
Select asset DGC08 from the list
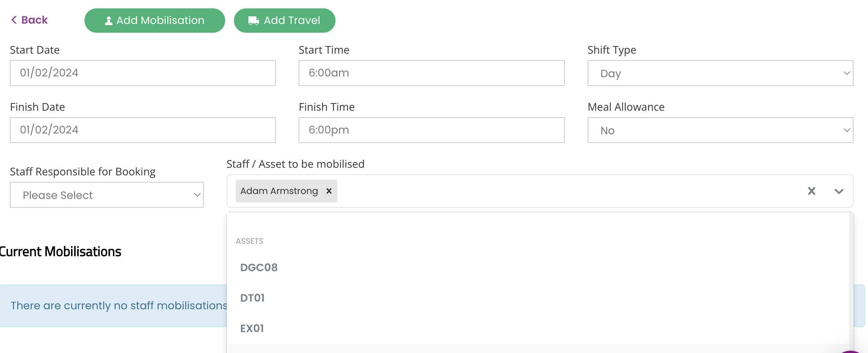tap(538, 267)
